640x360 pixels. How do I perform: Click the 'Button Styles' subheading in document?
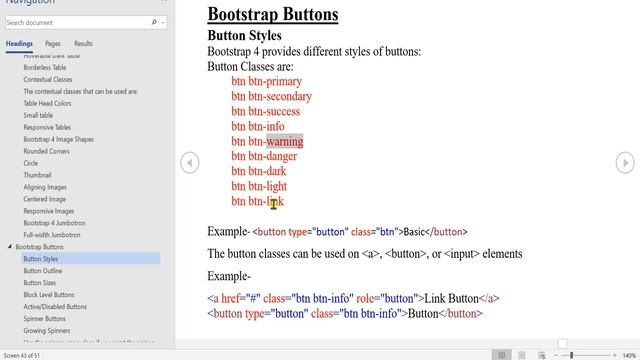click(x=244, y=36)
